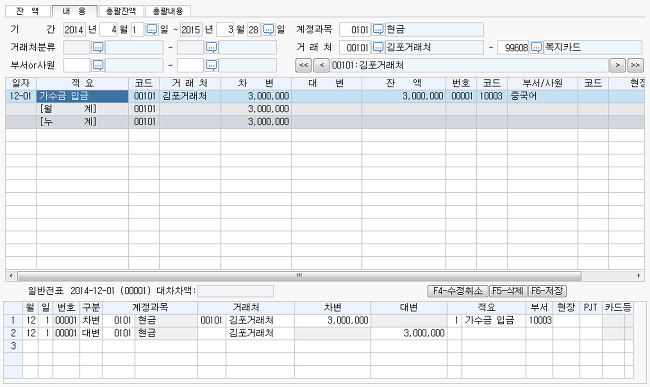Open first 부서or사원 lookup icon
Image resolution: width=650 pixels, height=387 pixels.
[x=98, y=65]
